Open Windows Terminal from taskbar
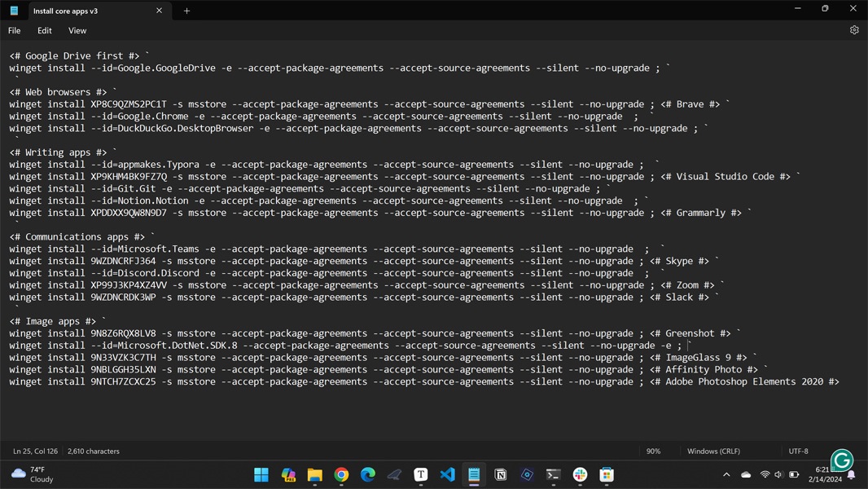The width and height of the screenshot is (868, 489). pyautogui.click(x=553, y=474)
